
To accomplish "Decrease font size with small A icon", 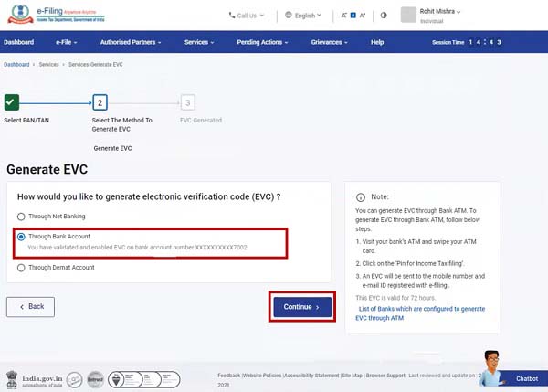I will (342, 16).
